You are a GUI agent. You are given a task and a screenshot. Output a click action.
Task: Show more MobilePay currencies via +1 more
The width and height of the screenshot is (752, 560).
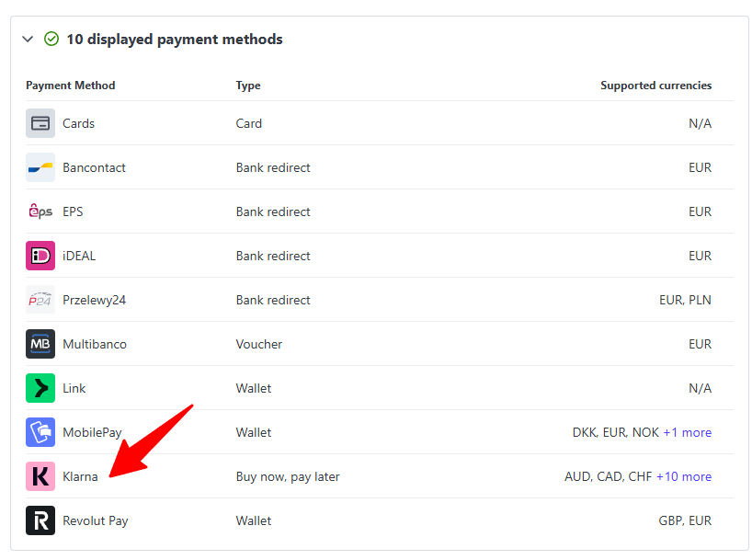(x=688, y=432)
